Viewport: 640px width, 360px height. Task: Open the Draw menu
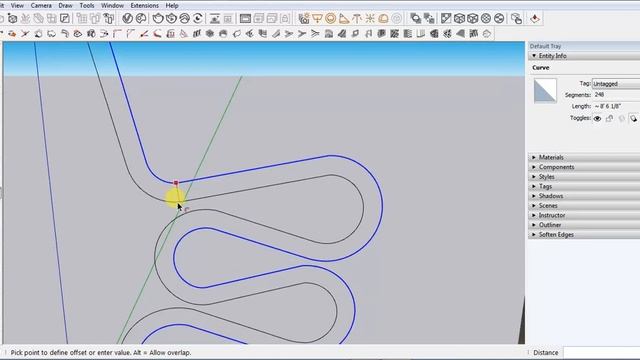[x=65, y=6]
